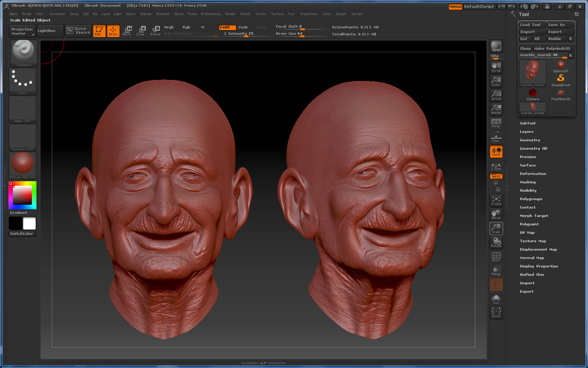Viewport: 588px width, 368px height.
Task: Expand the Displacement Map section
Action: point(538,250)
